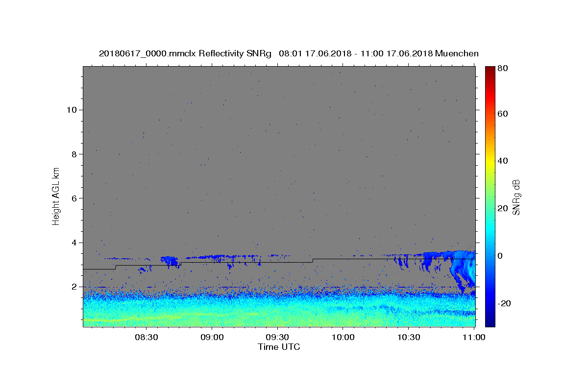The height and width of the screenshot is (392, 588).
Task: Click the height label 6
Action: (x=73, y=198)
